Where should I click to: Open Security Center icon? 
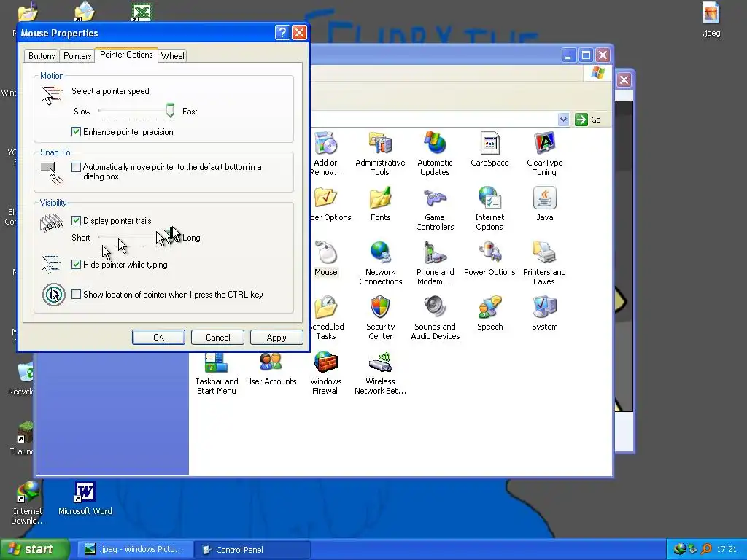click(x=380, y=318)
